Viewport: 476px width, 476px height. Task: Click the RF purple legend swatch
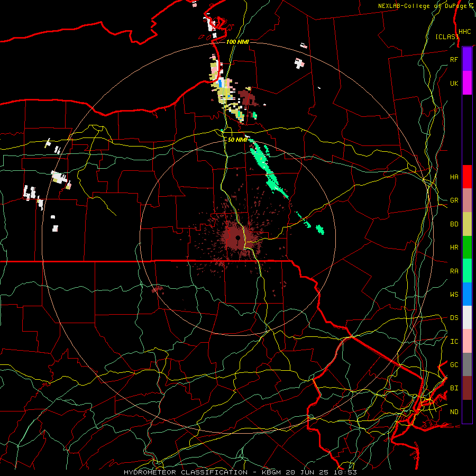coord(467,59)
